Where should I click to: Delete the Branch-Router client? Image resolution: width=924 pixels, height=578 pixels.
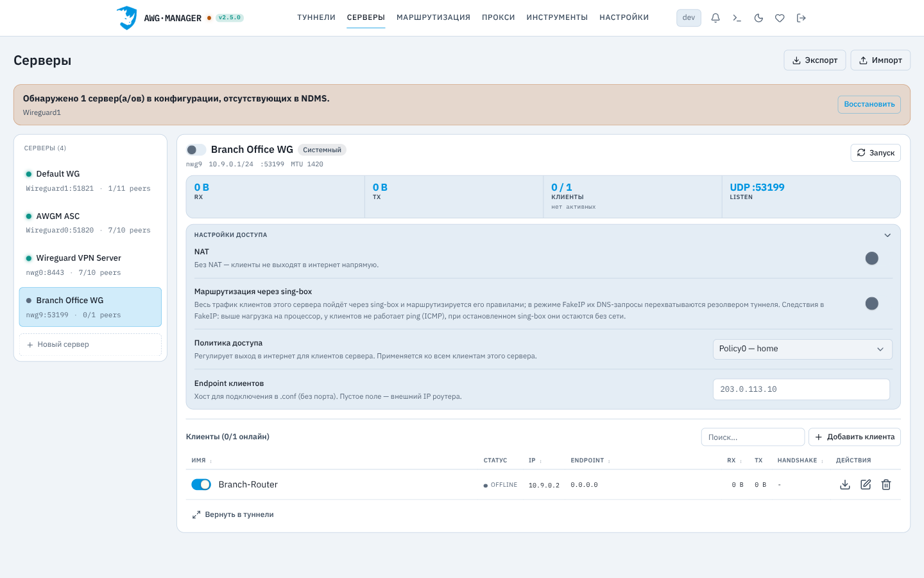[x=886, y=485]
